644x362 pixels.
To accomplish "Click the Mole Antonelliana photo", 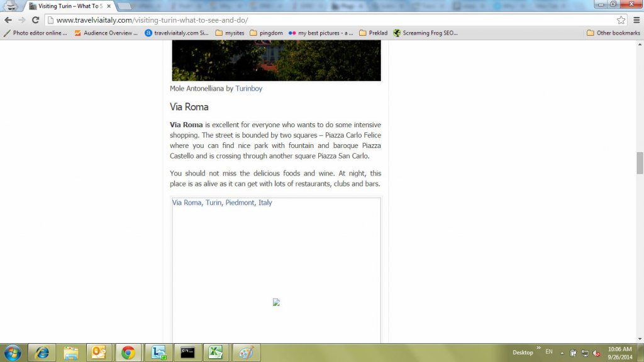I will [x=277, y=60].
